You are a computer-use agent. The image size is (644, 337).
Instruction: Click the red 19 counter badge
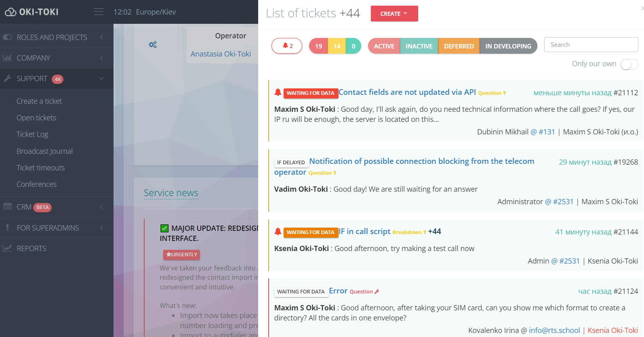[x=318, y=46]
